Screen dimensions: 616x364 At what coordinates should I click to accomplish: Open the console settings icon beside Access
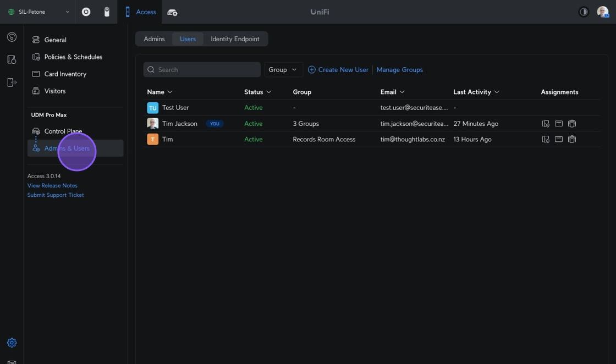[x=172, y=12]
